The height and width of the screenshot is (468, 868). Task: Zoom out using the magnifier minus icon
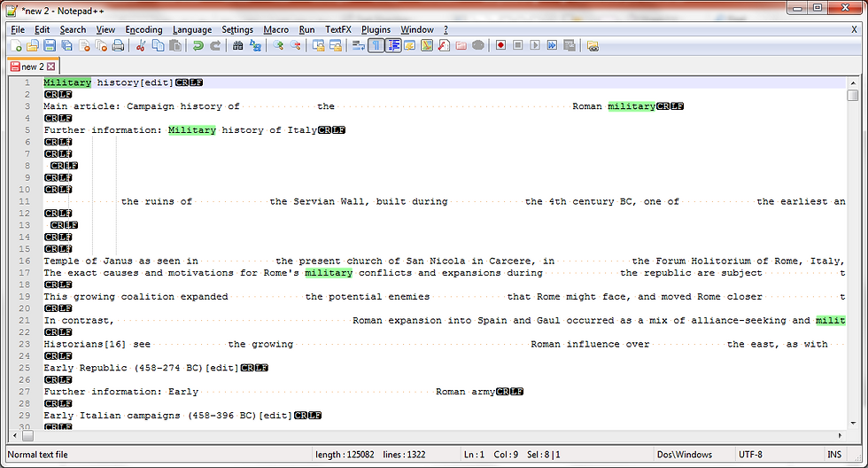point(296,46)
